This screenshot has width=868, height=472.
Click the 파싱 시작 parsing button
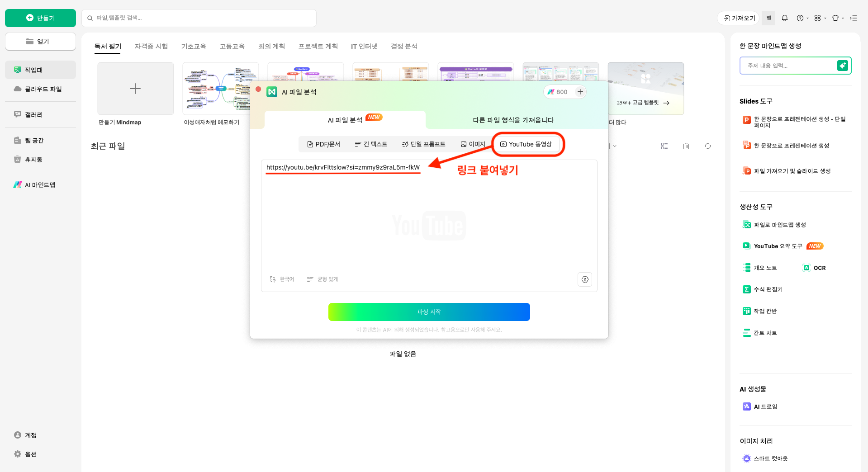pos(429,312)
